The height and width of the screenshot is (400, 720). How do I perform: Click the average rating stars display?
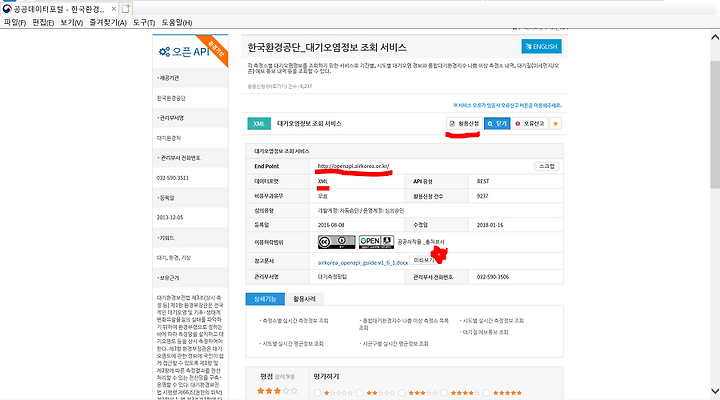tap(277, 391)
